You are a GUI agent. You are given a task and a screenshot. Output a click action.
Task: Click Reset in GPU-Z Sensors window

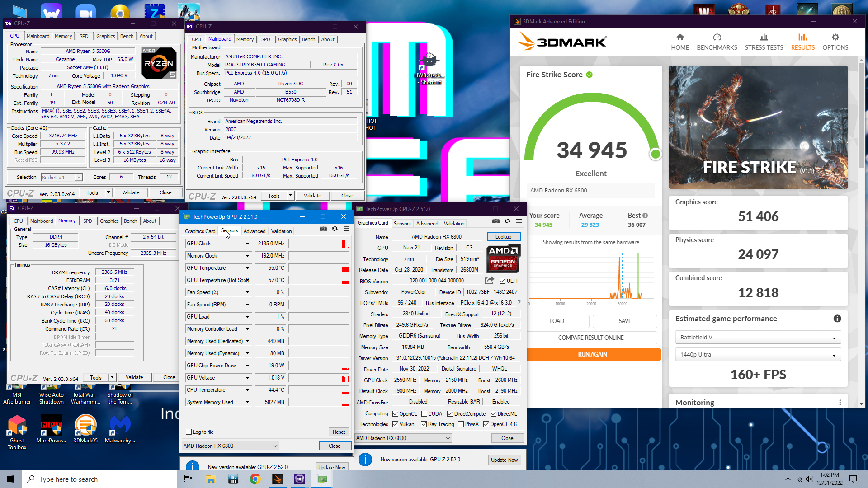pos(339,432)
